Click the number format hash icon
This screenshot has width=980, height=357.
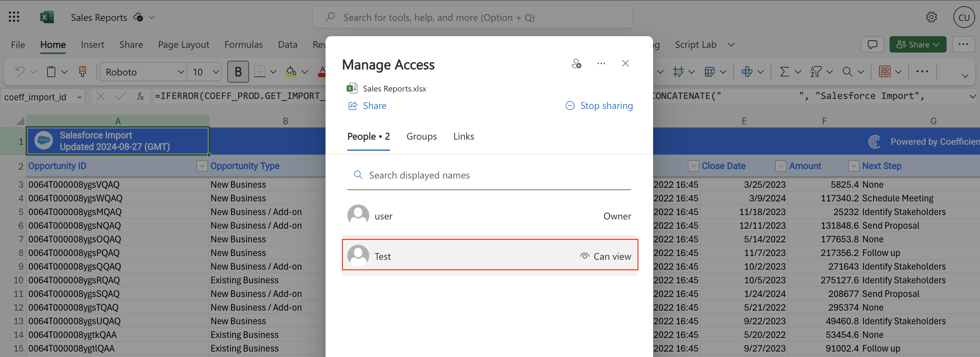click(x=678, y=72)
